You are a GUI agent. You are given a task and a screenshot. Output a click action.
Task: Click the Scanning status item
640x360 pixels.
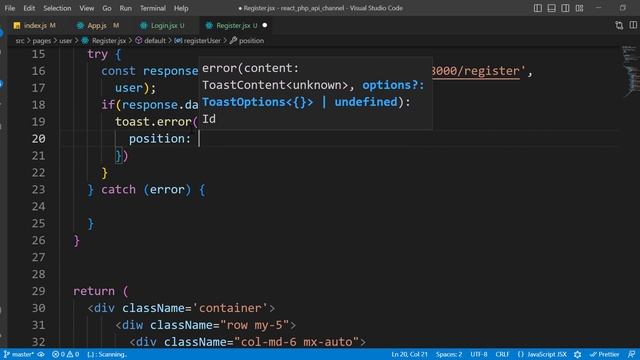(107, 354)
